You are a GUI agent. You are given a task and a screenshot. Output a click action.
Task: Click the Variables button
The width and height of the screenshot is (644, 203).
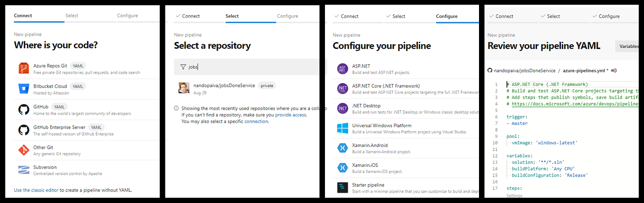[x=628, y=46]
